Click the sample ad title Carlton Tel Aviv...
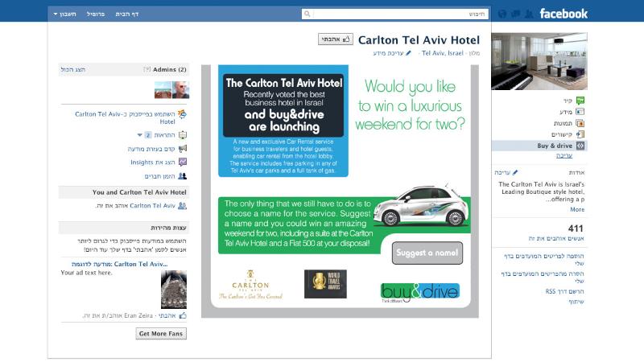This screenshot has width=644, height=362. click(x=119, y=264)
